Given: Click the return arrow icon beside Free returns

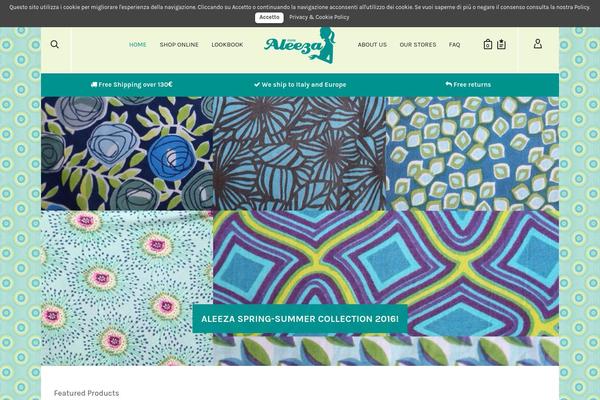Looking at the screenshot, I should [x=448, y=84].
